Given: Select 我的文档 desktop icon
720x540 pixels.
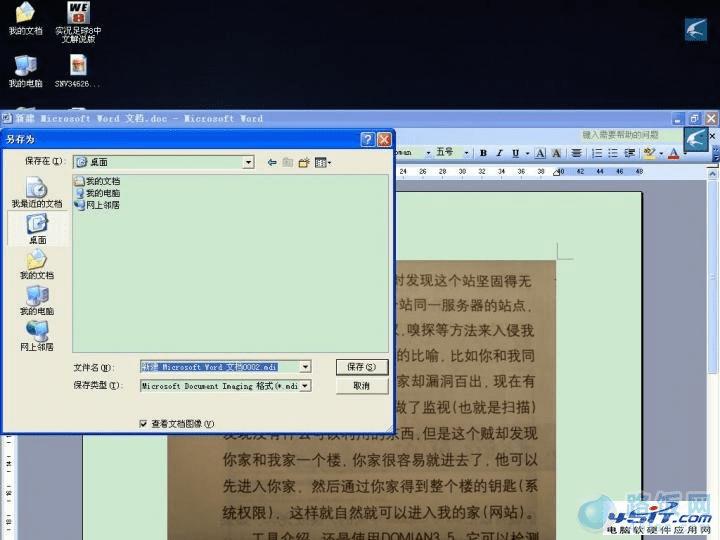Looking at the screenshot, I should (25, 19).
